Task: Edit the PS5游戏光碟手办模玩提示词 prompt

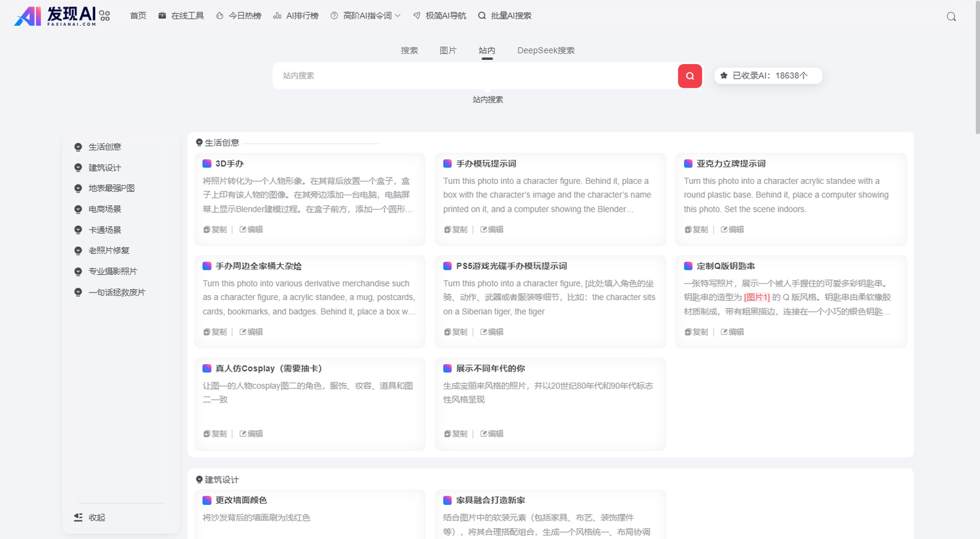Action: [x=492, y=332]
